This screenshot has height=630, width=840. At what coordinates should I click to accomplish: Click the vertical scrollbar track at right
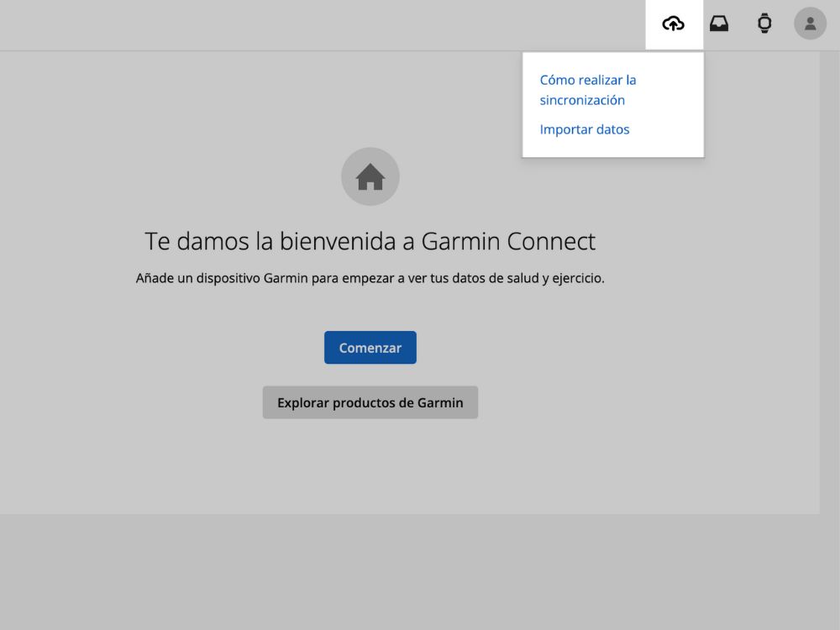tap(829, 336)
